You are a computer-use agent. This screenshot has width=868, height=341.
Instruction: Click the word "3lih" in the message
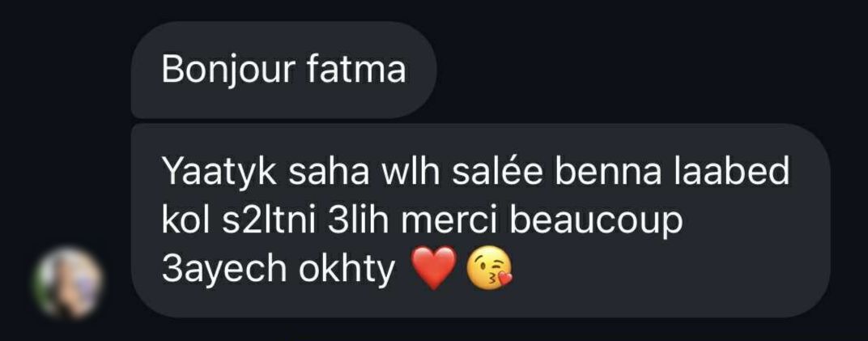coord(355,220)
